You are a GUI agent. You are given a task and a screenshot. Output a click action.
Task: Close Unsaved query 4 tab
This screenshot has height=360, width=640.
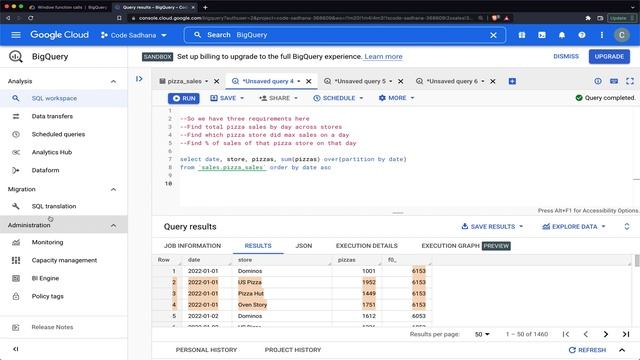coord(309,81)
